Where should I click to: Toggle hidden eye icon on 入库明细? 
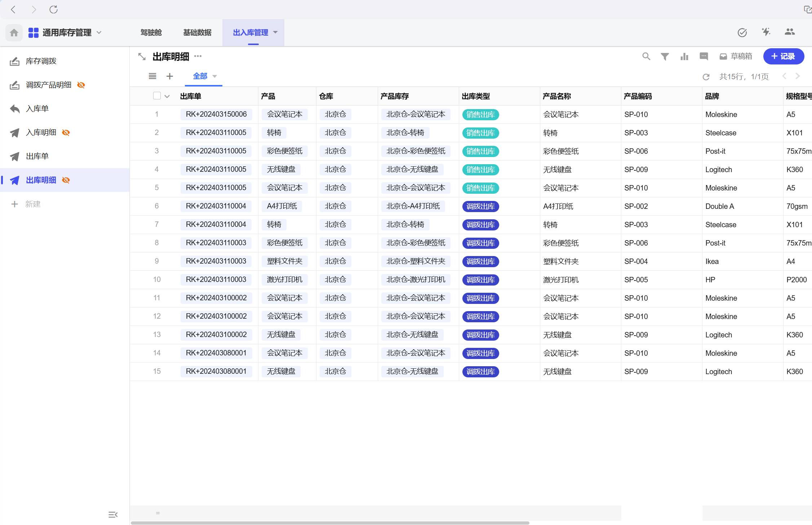[66, 133]
